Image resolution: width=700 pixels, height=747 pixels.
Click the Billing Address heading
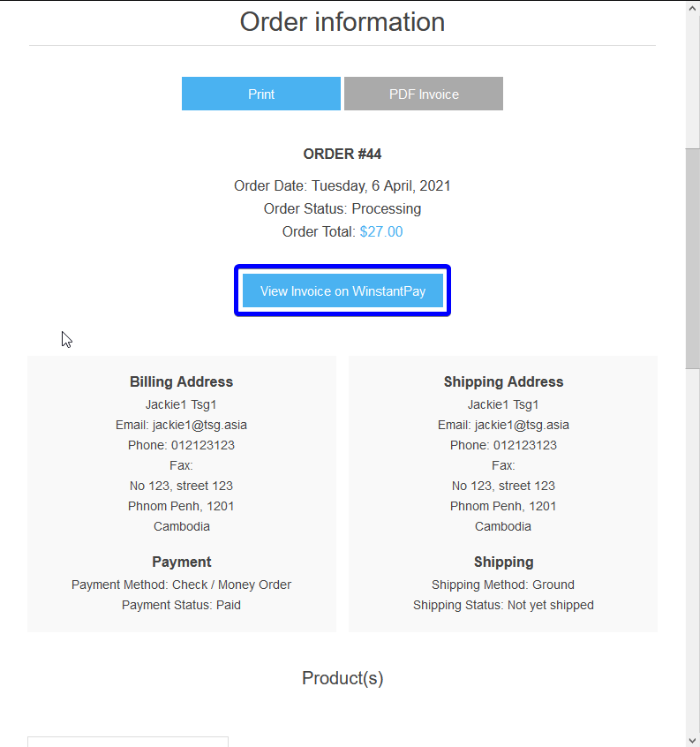tap(182, 381)
